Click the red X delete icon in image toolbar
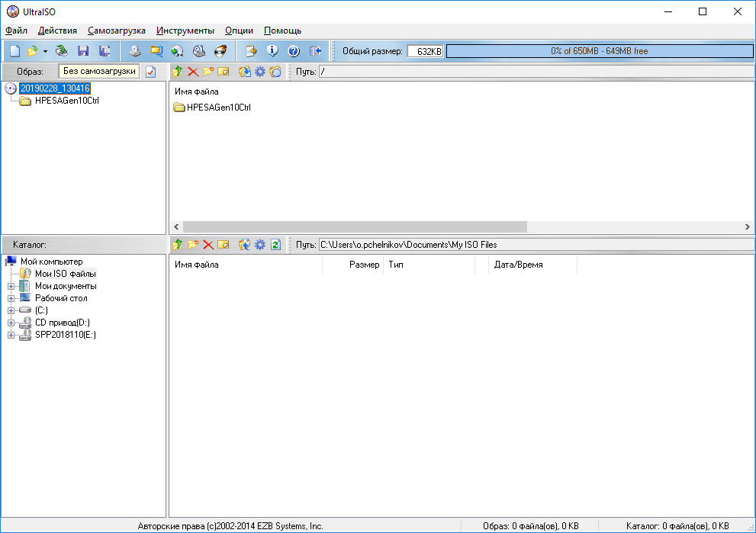Image resolution: width=756 pixels, height=533 pixels. (x=192, y=72)
